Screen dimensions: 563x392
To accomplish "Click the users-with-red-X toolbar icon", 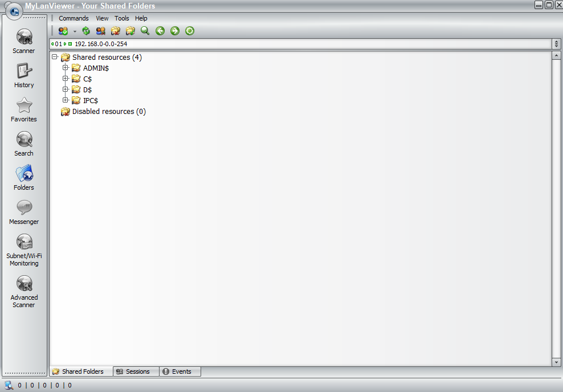I will pyautogui.click(x=101, y=31).
